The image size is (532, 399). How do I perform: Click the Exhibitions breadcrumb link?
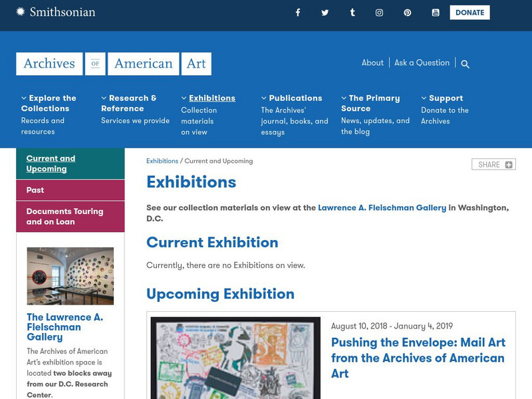[162, 161]
